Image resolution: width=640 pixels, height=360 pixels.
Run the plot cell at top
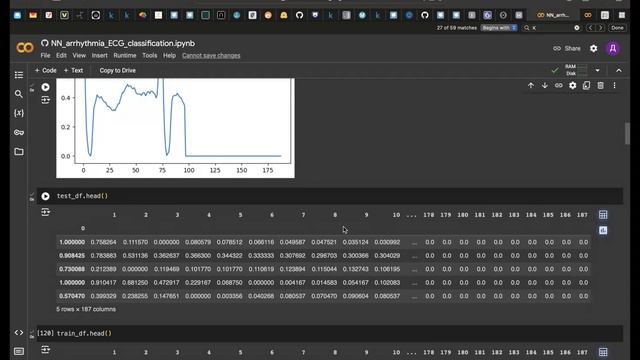tap(45, 87)
